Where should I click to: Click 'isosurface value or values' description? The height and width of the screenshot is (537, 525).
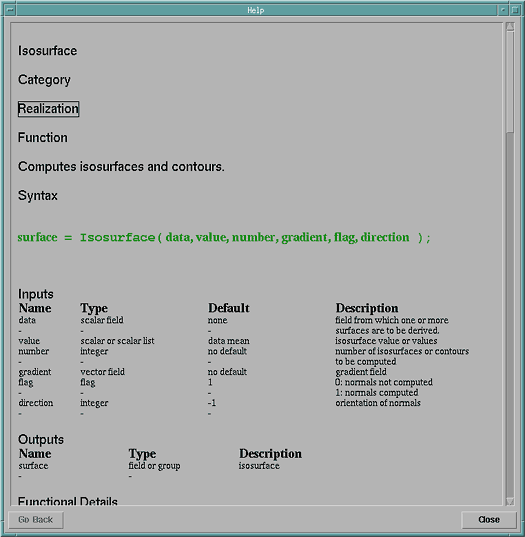pyautogui.click(x=386, y=341)
